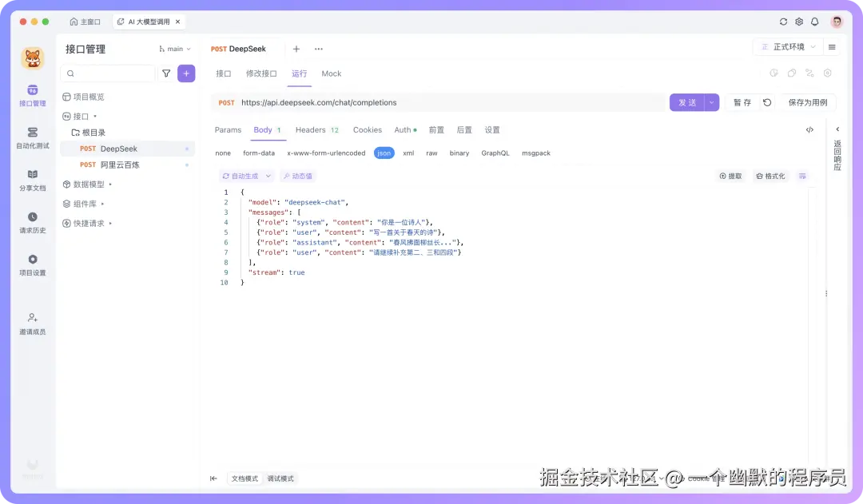The width and height of the screenshot is (863, 504).
Task: Select the POST 阿里云百炼 tree item
Action: 128,165
